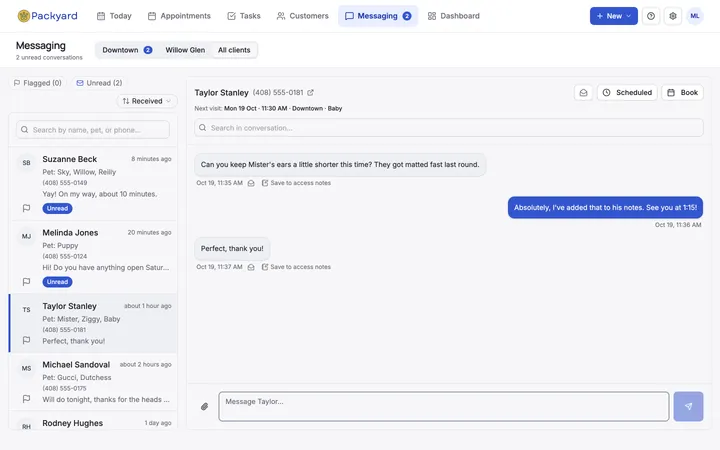Click the sent message "Absolutely, I've added that"

(605, 208)
